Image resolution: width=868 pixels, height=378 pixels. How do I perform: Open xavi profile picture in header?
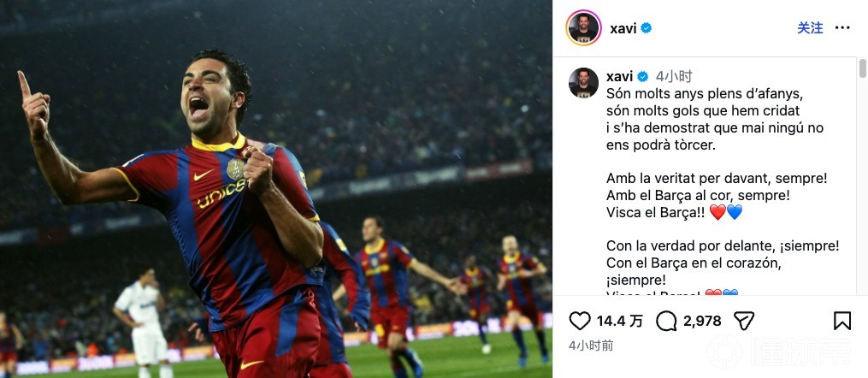583,27
